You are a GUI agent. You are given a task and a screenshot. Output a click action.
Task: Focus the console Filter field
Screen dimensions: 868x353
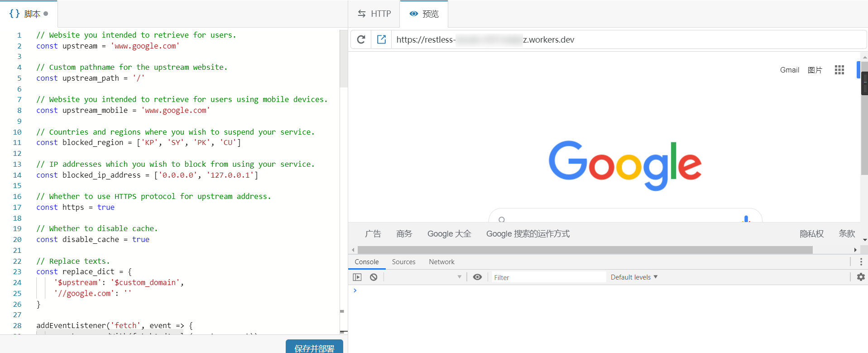(x=549, y=277)
